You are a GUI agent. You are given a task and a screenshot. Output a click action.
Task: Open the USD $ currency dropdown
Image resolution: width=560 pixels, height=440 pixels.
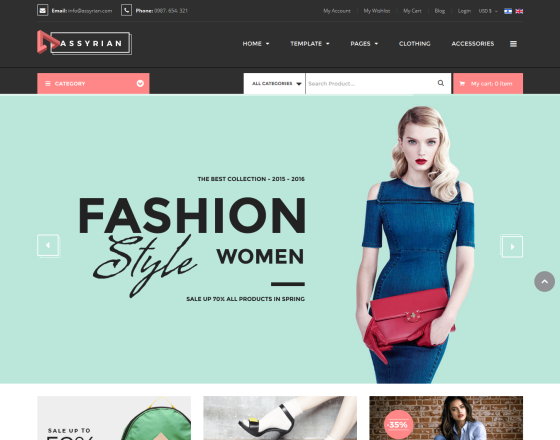pos(488,11)
